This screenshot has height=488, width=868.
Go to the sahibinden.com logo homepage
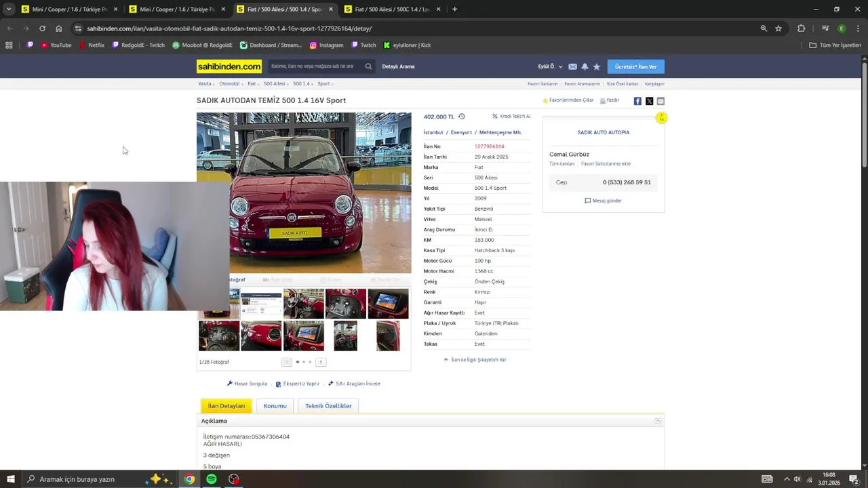coord(229,66)
